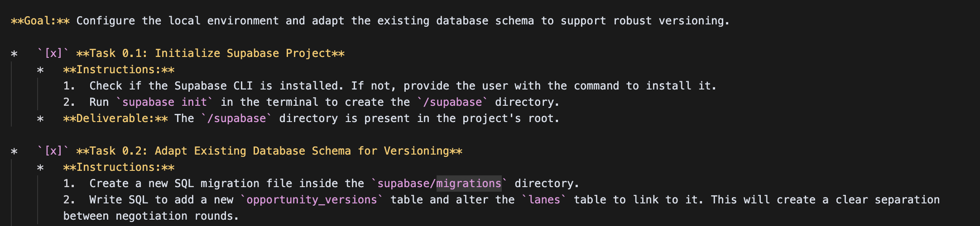Click the [x] checkbox for Task 0.1
980x226 pixels.
[x=53, y=53]
